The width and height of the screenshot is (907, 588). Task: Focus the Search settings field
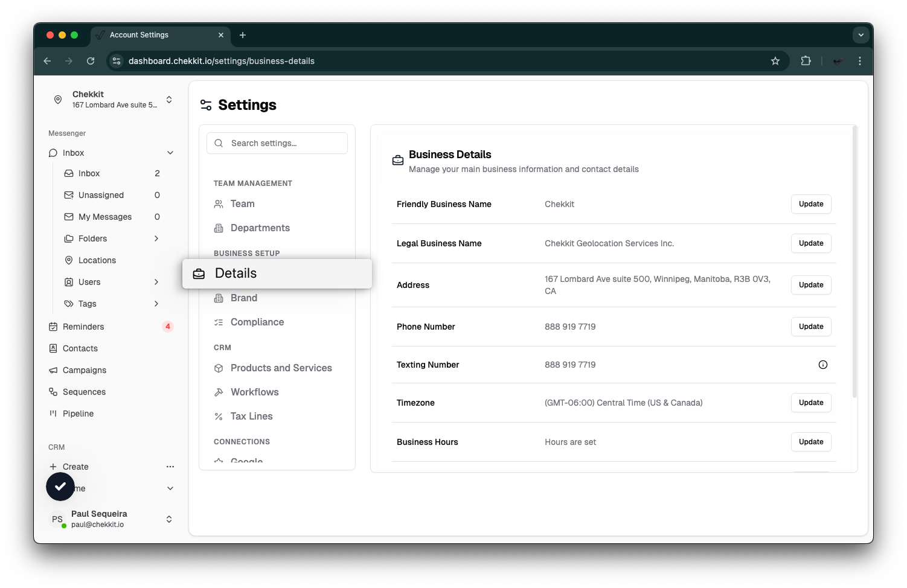pyautogui.click(x=277, y=143)
